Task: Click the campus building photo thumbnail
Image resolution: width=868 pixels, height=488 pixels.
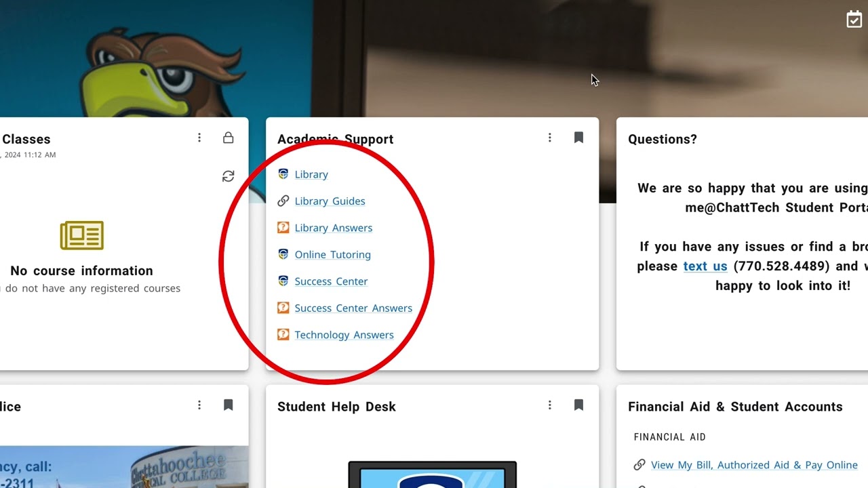Action: point(124,467)
